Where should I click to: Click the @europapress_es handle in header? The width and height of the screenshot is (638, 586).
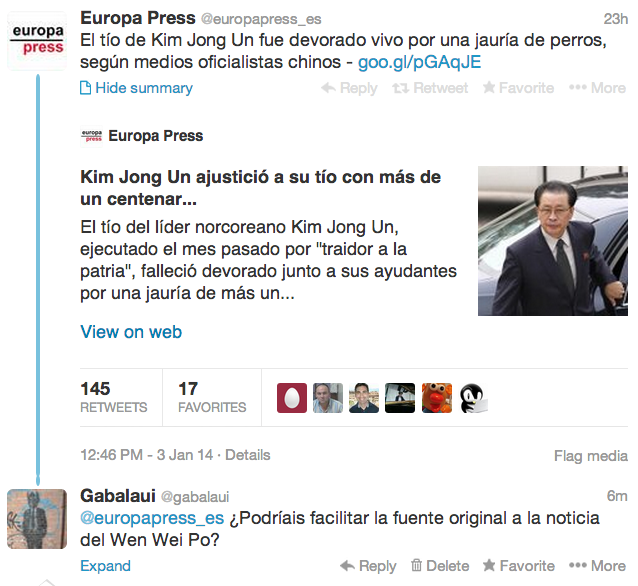point(261,19)
